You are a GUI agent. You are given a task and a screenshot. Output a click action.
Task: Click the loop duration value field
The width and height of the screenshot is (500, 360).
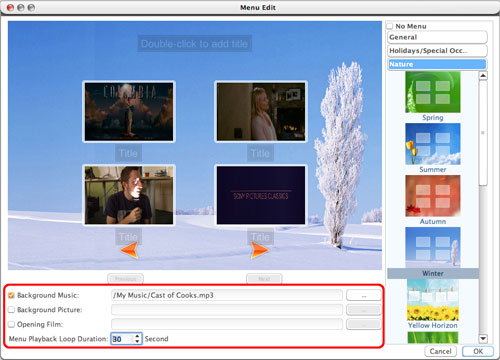coord(122,339)
